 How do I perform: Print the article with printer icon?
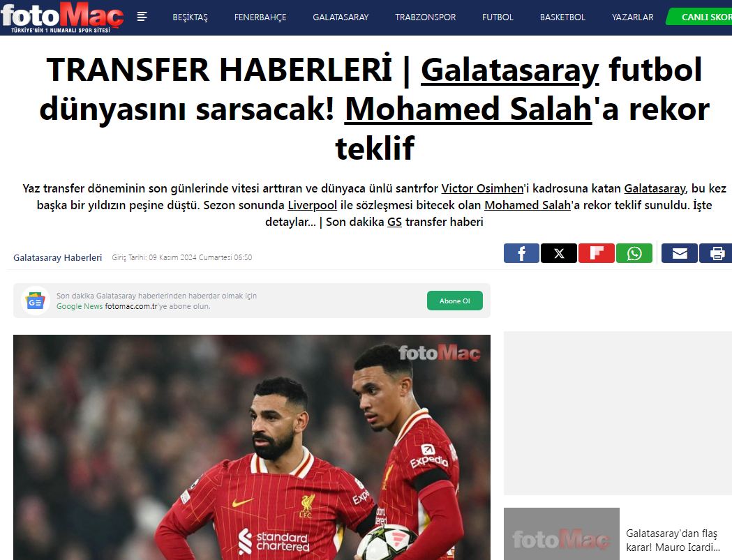click(716, 253)
